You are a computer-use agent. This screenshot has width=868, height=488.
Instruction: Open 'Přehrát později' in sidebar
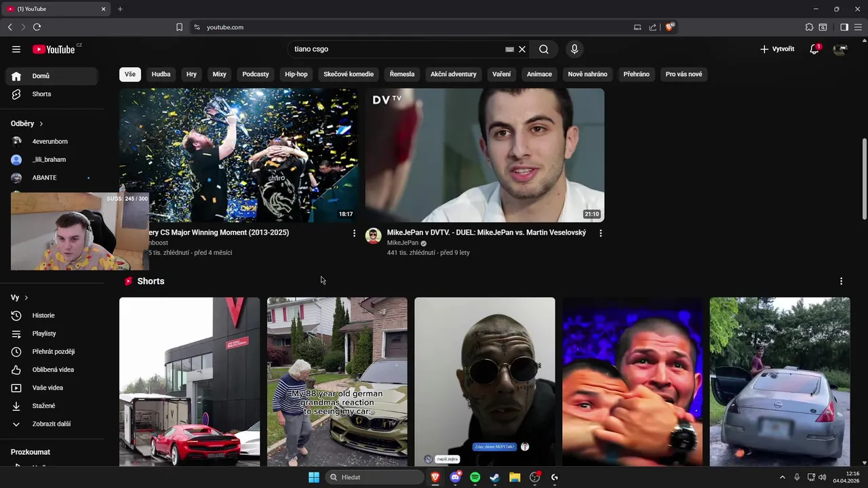[52, 352]
